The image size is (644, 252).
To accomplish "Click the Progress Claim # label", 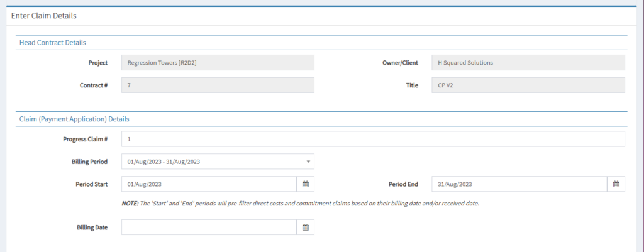I will [86, 139].
